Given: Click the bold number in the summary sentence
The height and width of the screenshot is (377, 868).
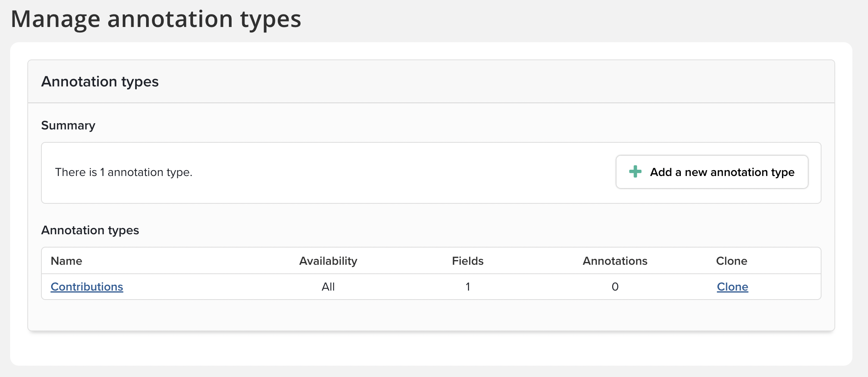Looking at the screenshot, I should (x=102, y=172).
